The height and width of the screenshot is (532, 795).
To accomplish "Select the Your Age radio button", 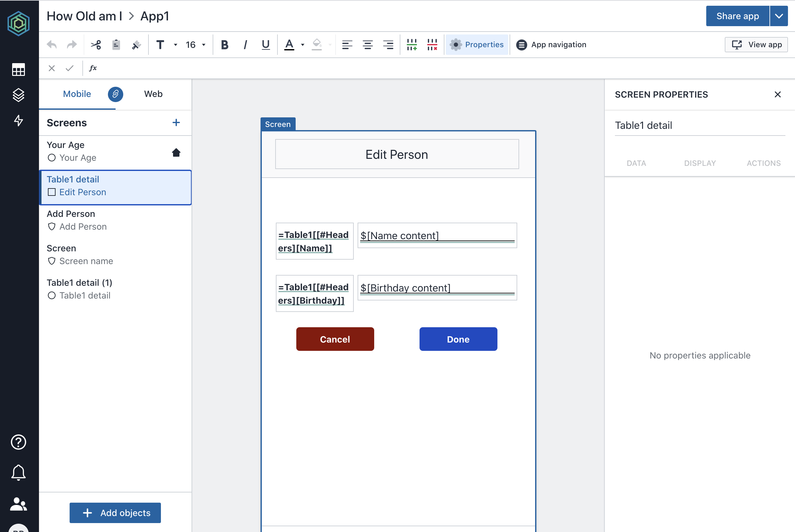I will click(x=52, y=158).
